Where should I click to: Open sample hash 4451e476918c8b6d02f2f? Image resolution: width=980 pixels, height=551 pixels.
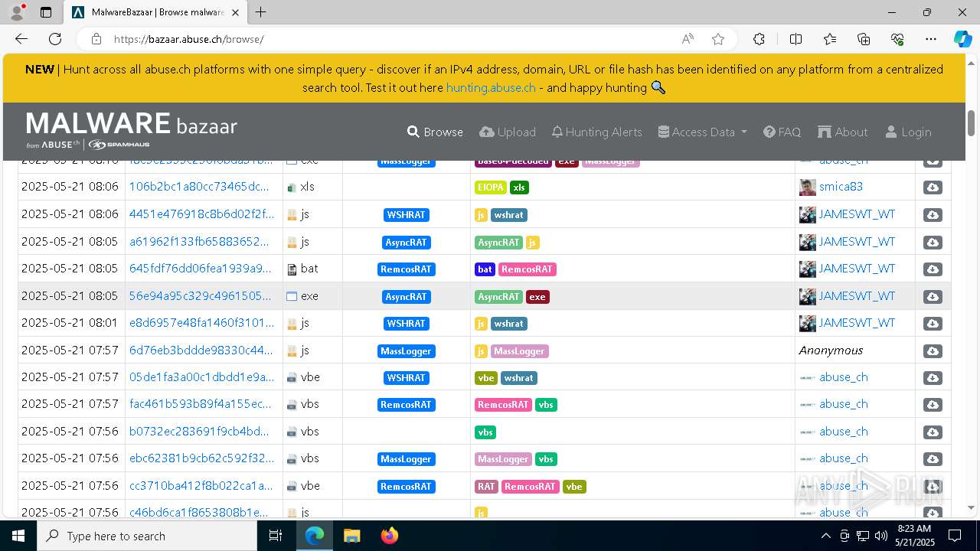click(x=201, y=214)
